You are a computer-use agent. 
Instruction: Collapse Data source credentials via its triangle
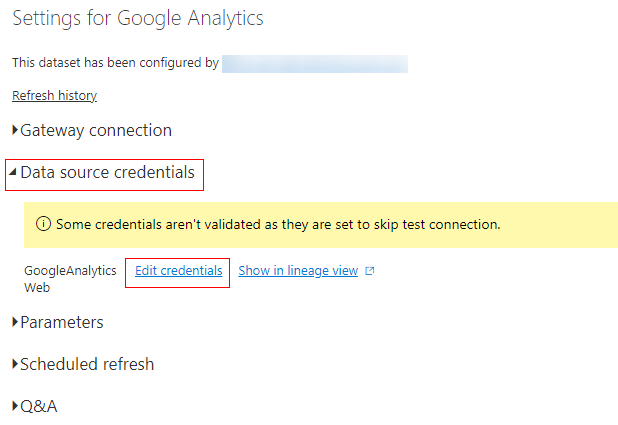(13, 171)
